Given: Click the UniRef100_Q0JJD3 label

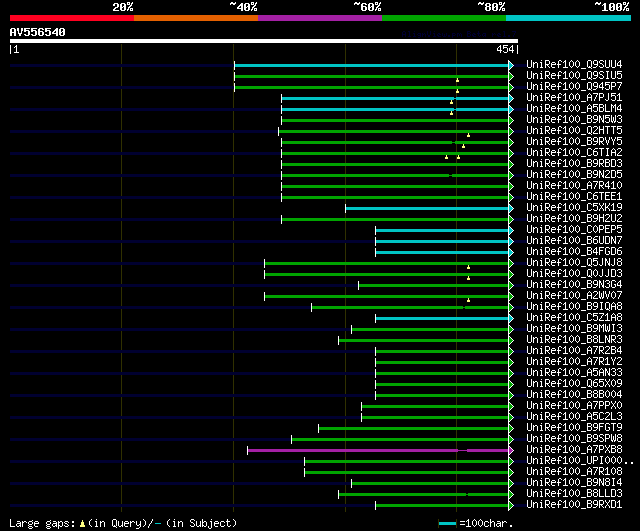Looking at the screenshot, I should tap(574, 274).
